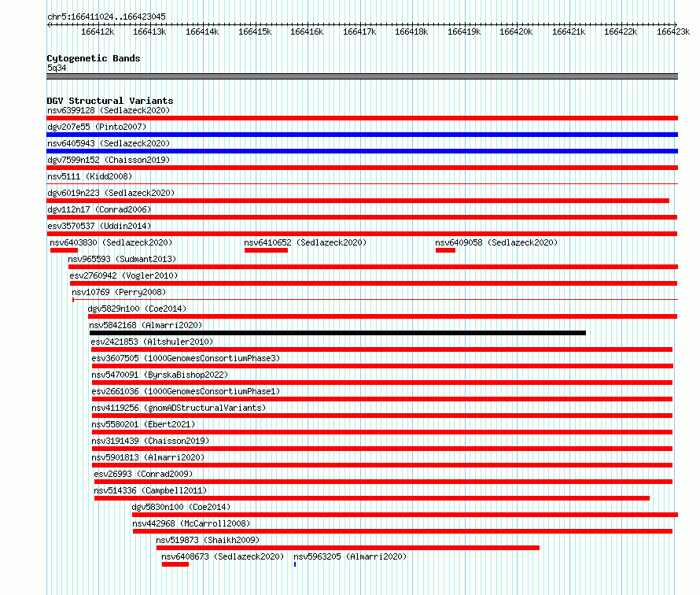Open esv3607505 (1000GenomesConsortiumPhase3) label
Image resolution: width=700 pixels, height=595 pixels.
point(186,358)
